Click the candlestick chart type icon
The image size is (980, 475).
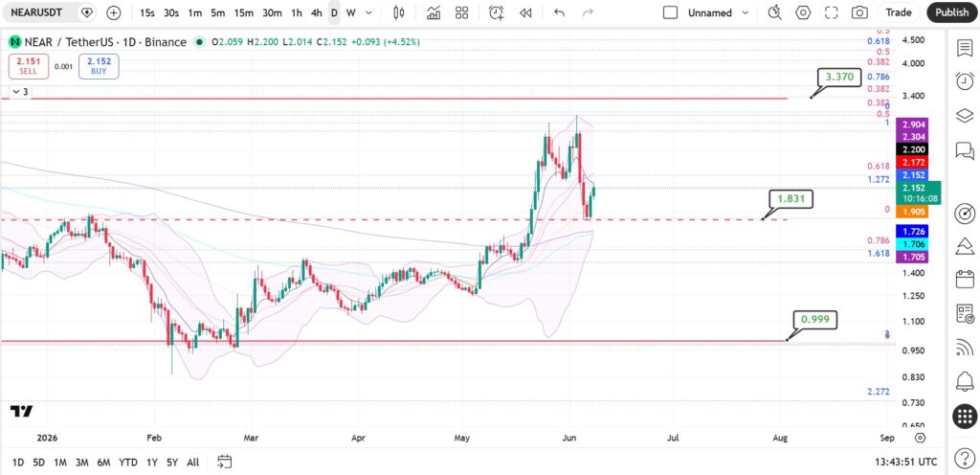399,12
